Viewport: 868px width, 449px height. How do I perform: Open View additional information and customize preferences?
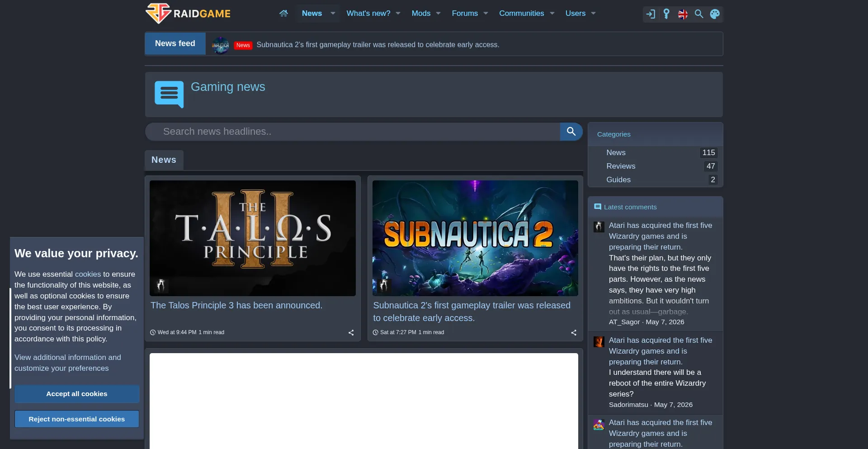pyautogui.click(x=68, y=363)
